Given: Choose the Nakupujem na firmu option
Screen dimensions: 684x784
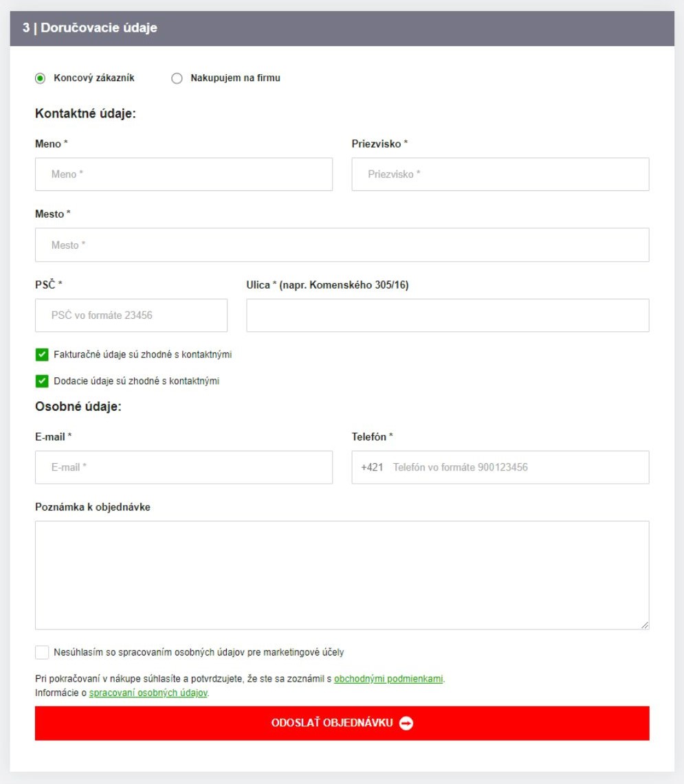Looking at the screenshot, I should tap(177, 78).
